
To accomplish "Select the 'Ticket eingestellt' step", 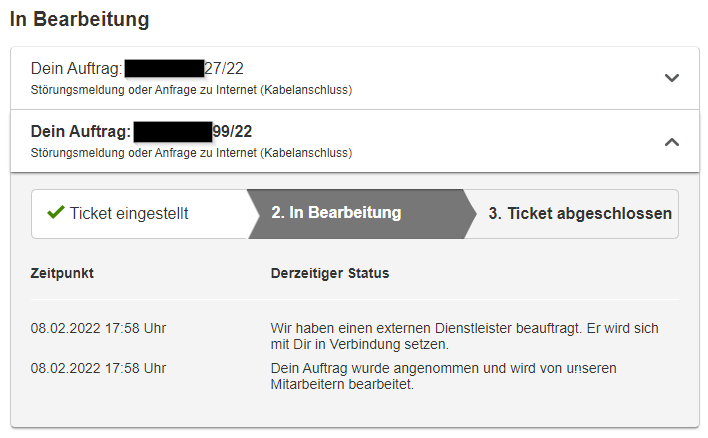I will point(128,213).
